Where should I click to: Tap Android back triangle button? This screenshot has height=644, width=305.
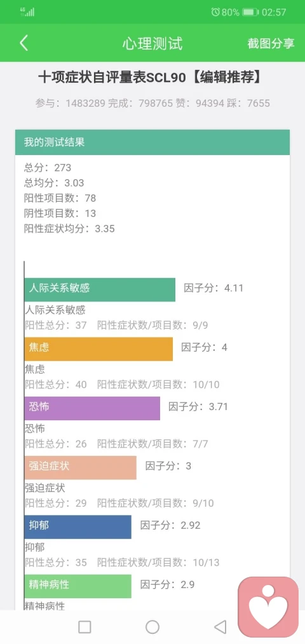tap(220, 627)
